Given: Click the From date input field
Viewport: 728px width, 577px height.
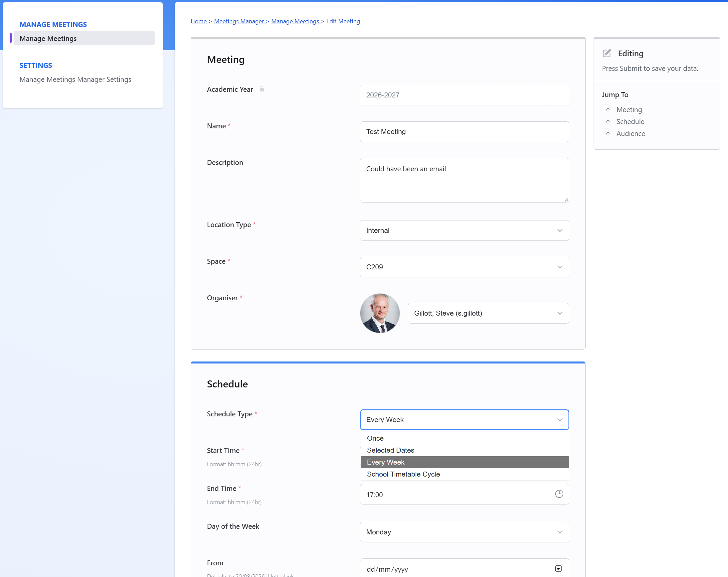Looking at the screenshot, I should [x=464, y=568].
